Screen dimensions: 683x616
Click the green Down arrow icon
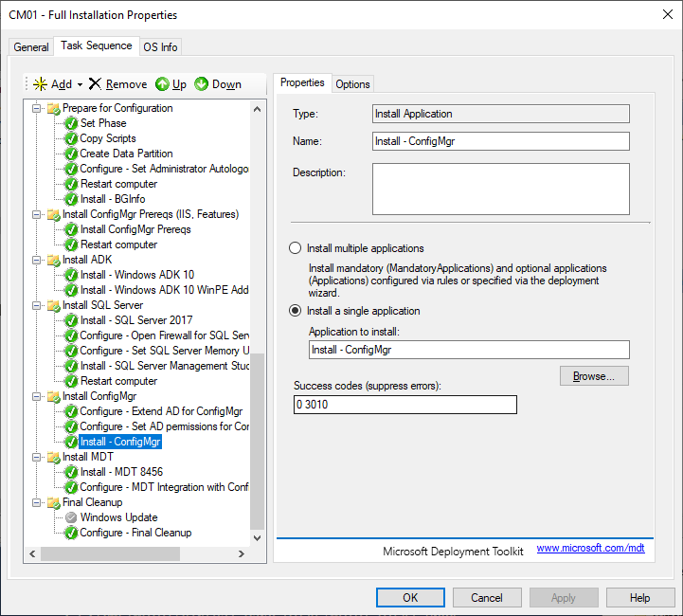[201, 84]
